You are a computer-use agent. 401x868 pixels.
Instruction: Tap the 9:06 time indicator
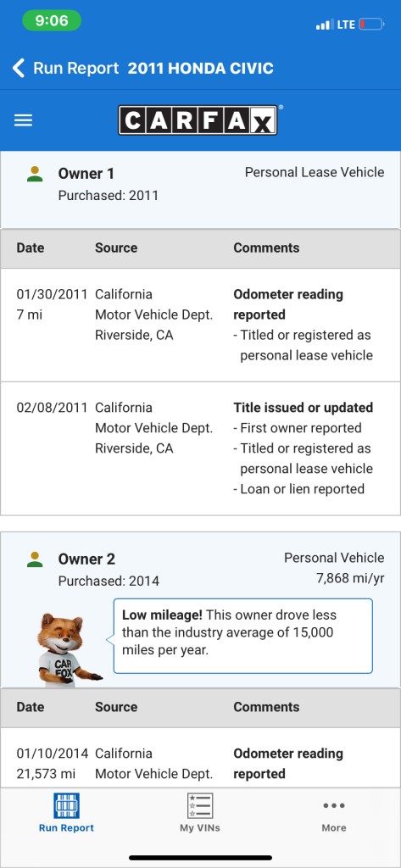(x=52, y=21)
